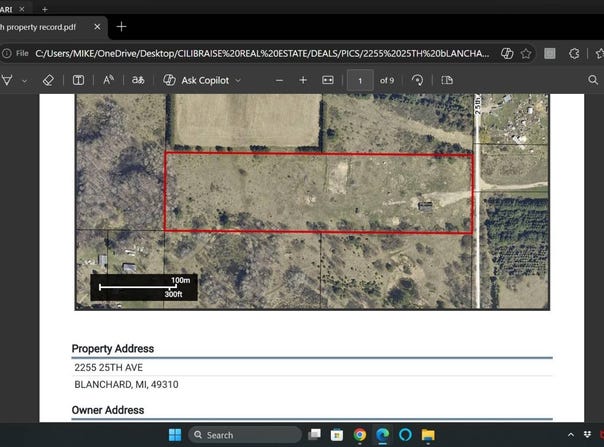This screenshot has width=604, height=447.
Task: Launch Google Chrome from the taskbar
Action: pos(360,435)
